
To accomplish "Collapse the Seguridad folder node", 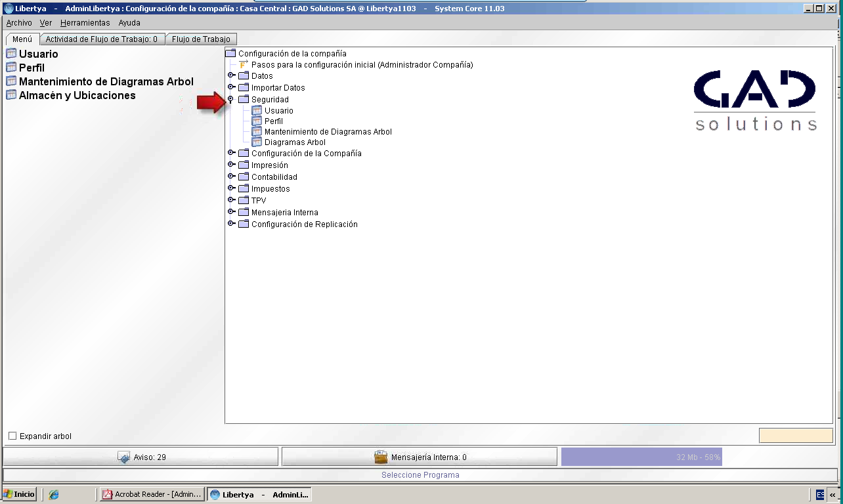I will coord(231,99).
